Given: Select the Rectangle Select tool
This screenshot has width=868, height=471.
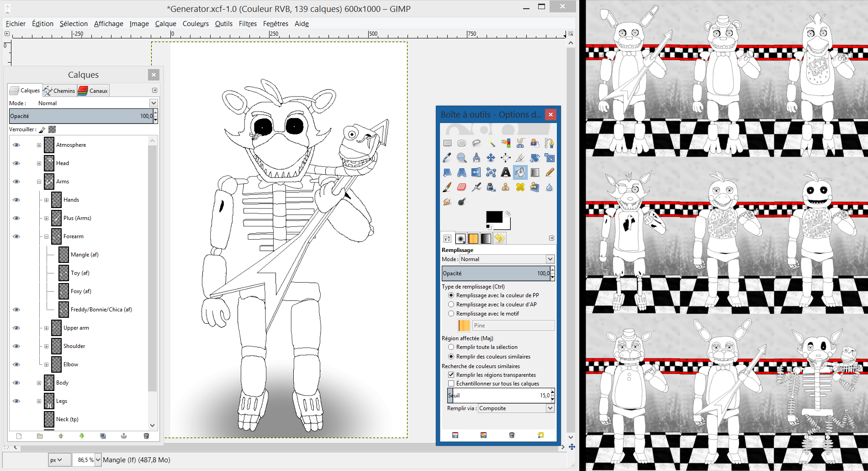Looking at the screenshot, I should (x=447, y=143).
